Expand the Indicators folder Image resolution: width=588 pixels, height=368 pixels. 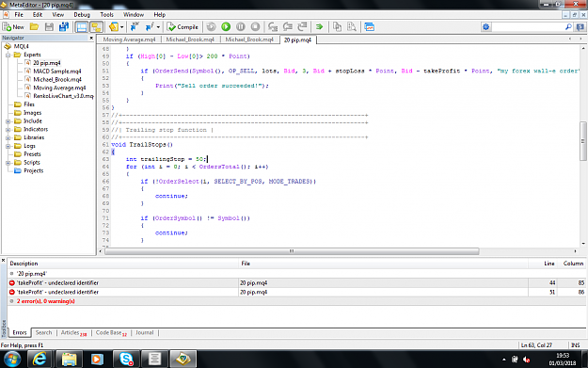pos(8,130)
